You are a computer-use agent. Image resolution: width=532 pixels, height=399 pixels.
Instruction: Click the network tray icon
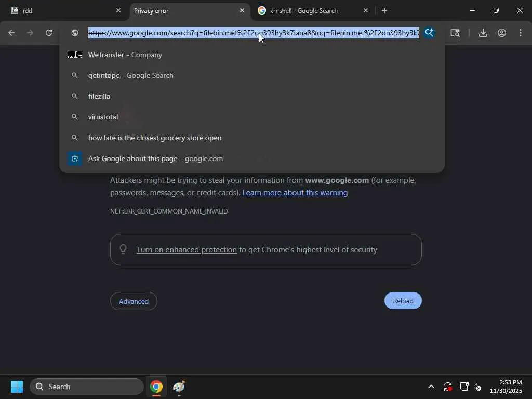[x=464, y=387]
